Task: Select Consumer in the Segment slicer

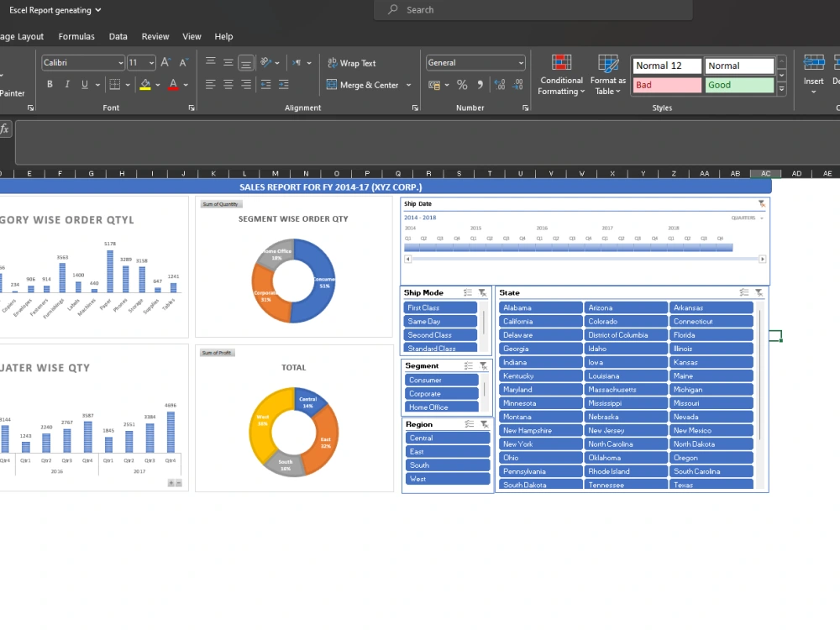Action: (x=440, y=380)
